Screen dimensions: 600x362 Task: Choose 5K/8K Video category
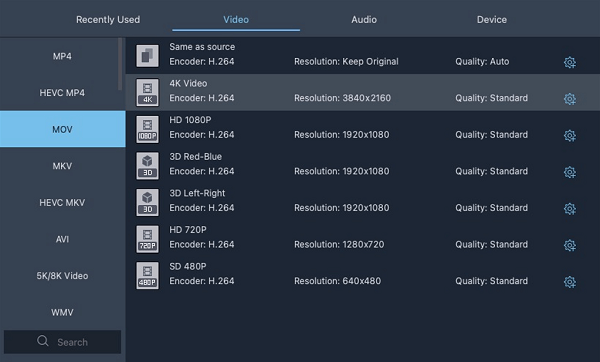(62, 276)
